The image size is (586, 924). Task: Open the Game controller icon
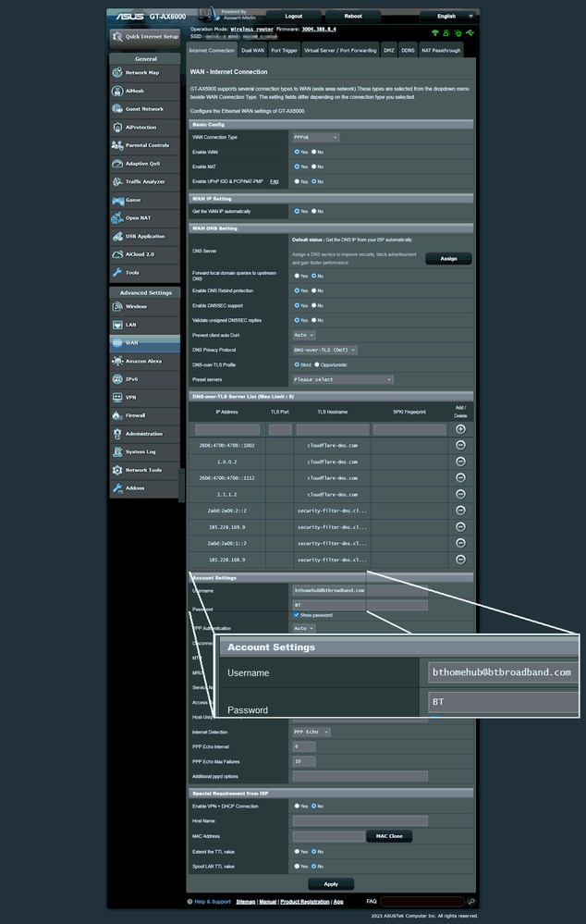point(118,200)
